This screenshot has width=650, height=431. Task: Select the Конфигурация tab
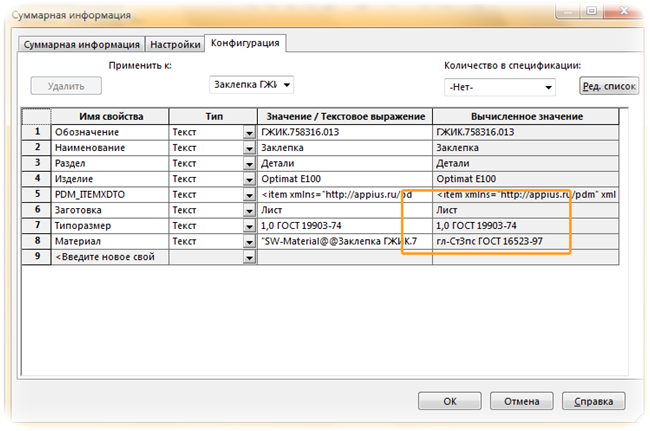point(246,43)
